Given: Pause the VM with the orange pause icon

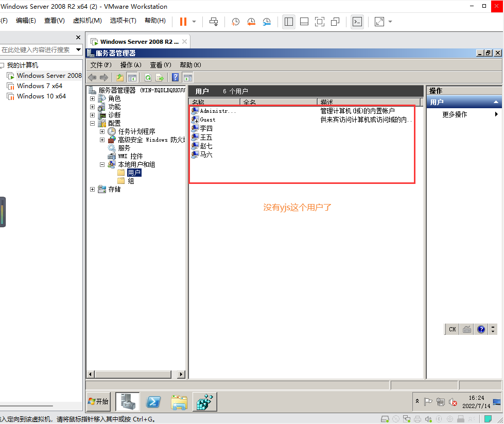Looking at the screenshot, I should click(183, 22).
